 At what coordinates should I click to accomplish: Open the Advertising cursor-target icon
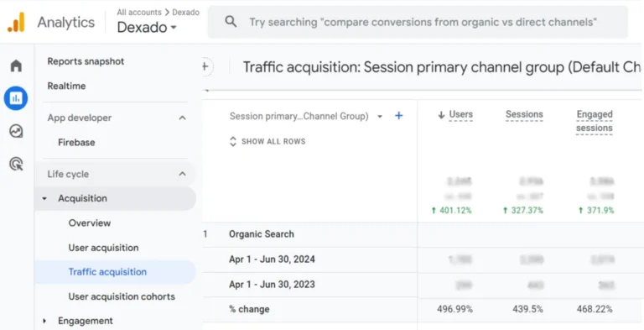(16, 165)
